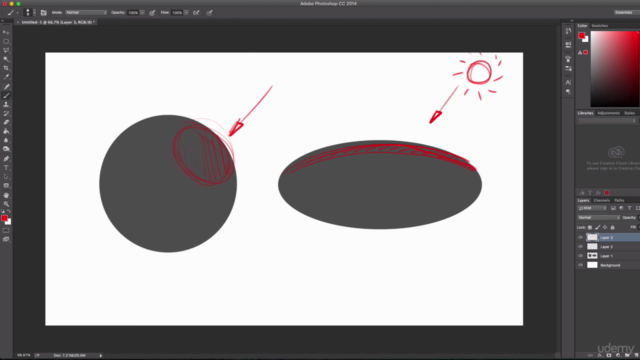
Task: Select the Clone Stamp tool
Action: point(6,104)
